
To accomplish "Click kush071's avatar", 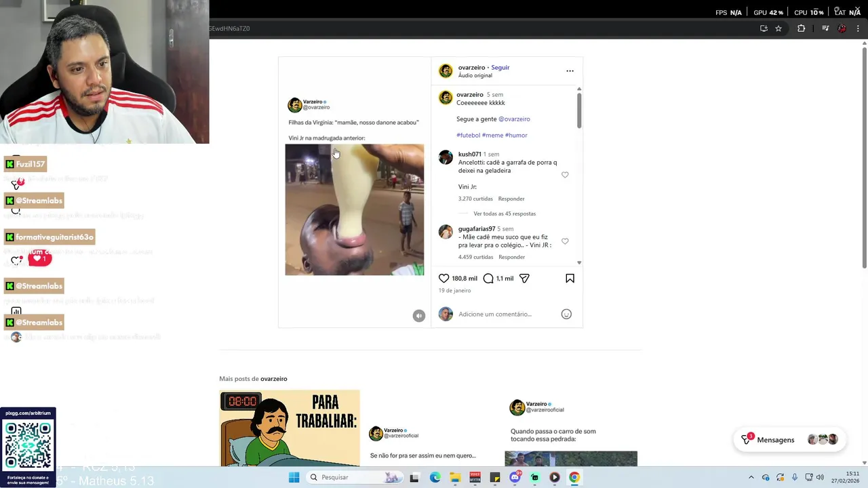I will pyautogui.click(x=446, y=157).
